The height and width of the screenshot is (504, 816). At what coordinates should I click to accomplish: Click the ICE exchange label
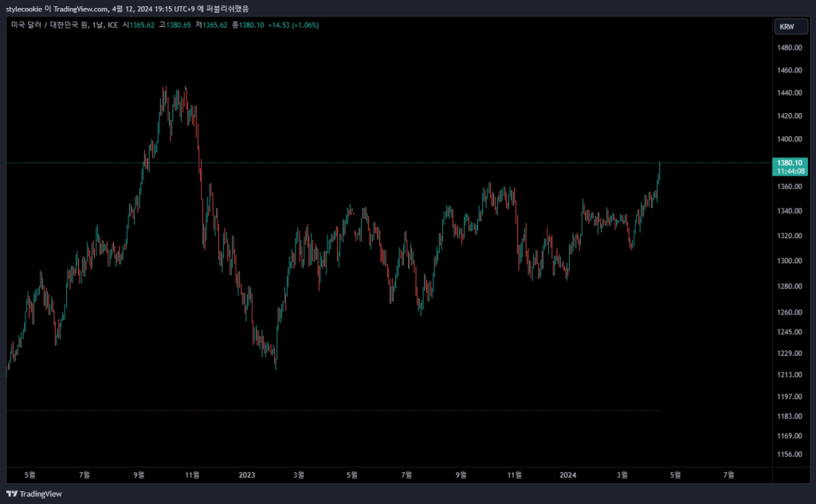(112, 25)
